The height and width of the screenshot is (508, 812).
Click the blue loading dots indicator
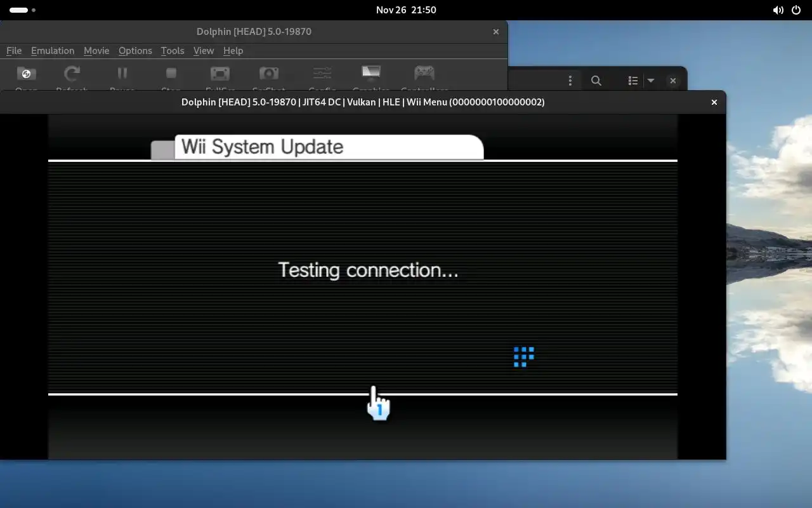(524, 357)
